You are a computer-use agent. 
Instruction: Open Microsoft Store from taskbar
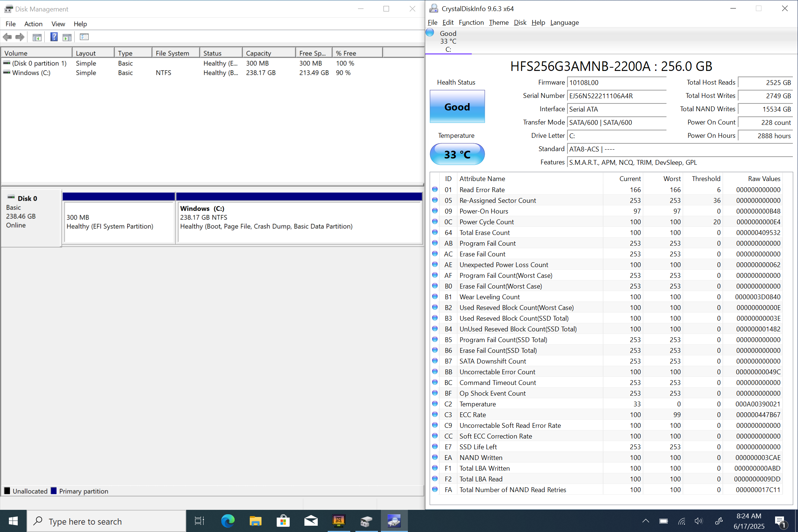(283, 521)
